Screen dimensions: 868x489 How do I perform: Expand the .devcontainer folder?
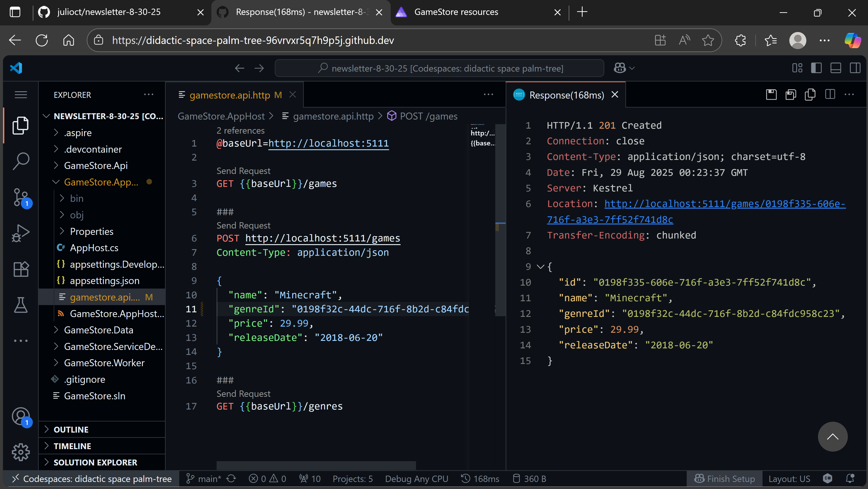point(102,149)
